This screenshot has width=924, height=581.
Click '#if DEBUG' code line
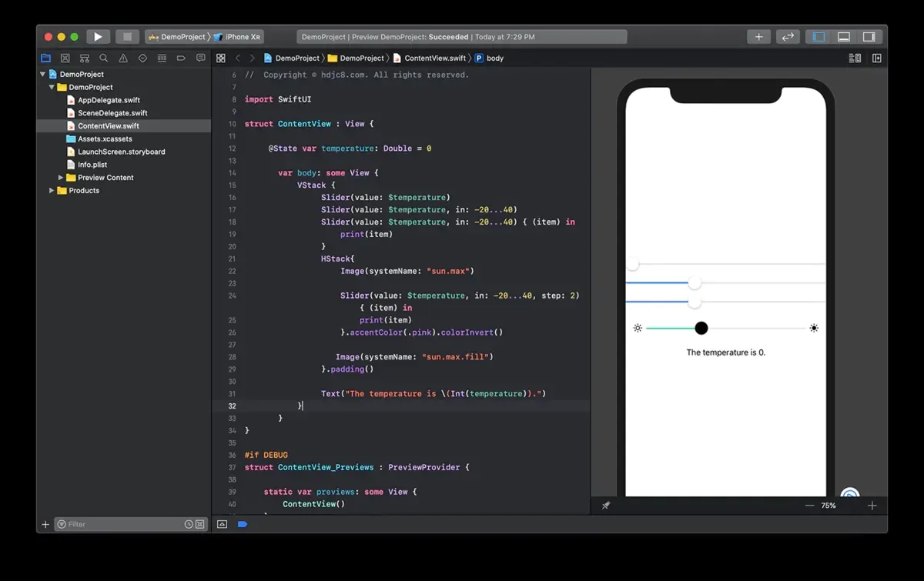(x=266, y=455)
